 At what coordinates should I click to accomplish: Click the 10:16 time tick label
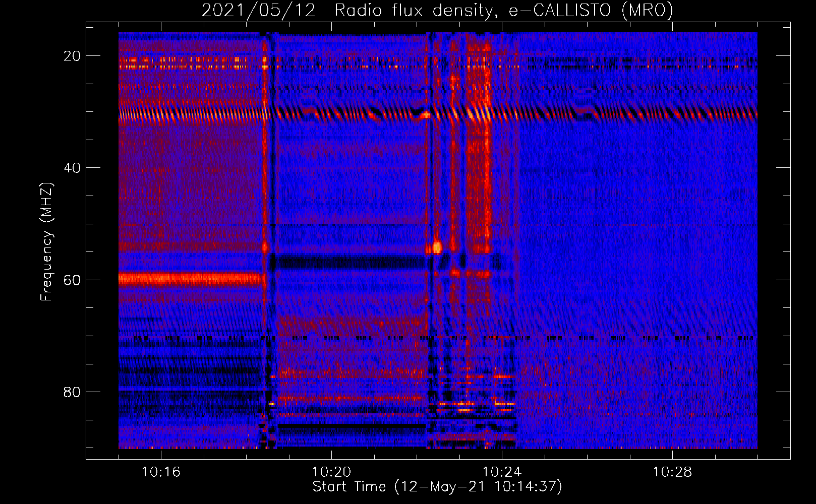(161, 472)
